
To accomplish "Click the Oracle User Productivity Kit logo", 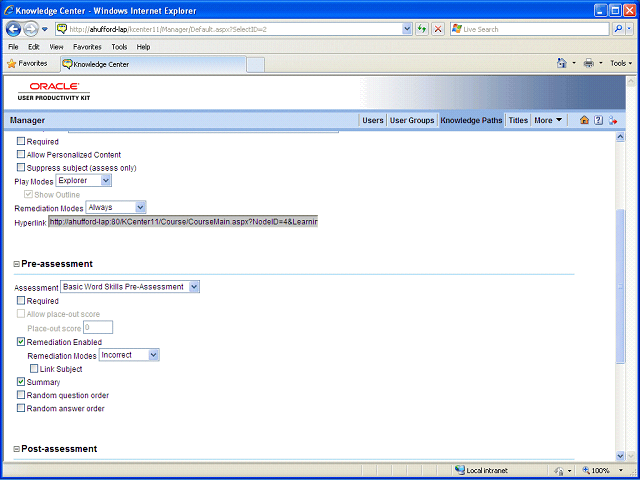I will (x=54, y=91).
